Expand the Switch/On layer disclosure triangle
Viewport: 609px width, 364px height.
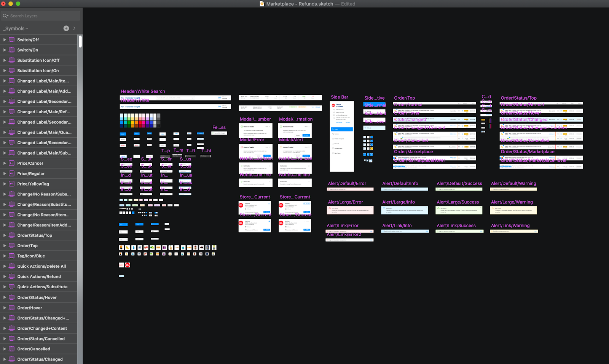[5, 50]
